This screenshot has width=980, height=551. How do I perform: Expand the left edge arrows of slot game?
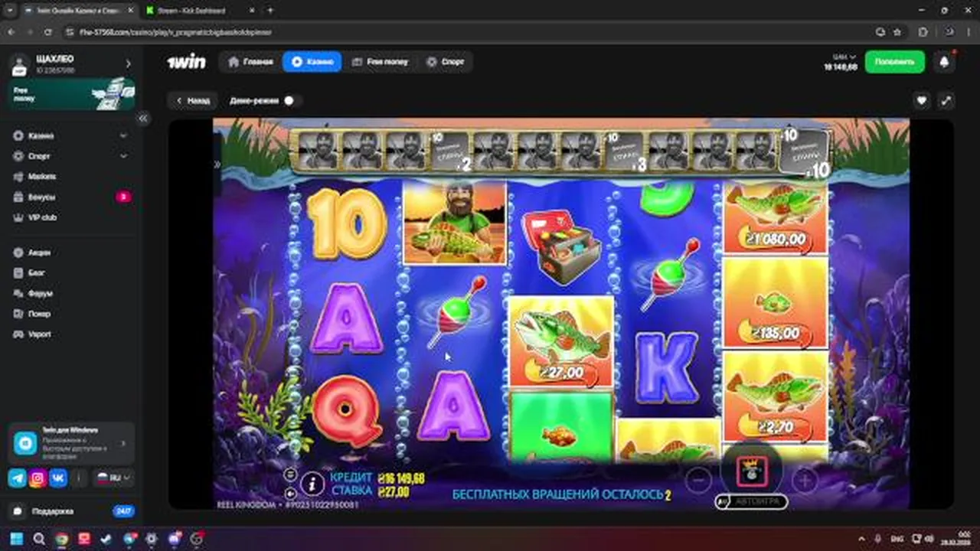tap(217, 164)
